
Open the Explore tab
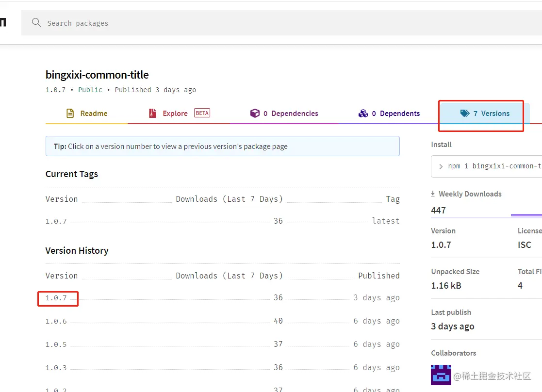click(179, 114)
